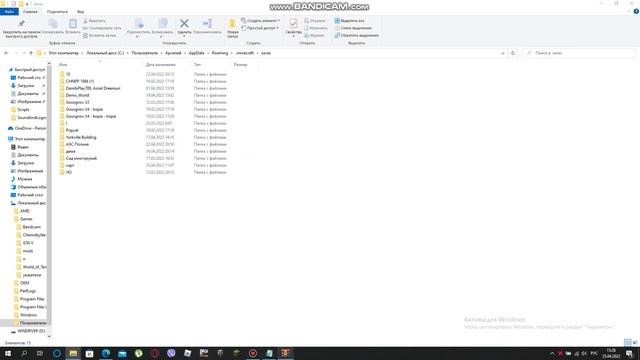Click the Task View taskbar icon
This screenshot has width=640, height=360.
coord(40,353)
